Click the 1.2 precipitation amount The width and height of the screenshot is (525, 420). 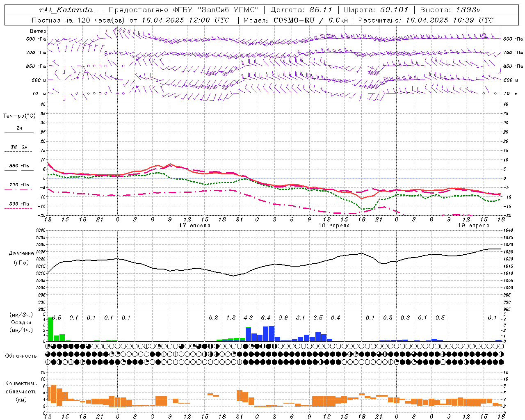(x=231, y=318)
